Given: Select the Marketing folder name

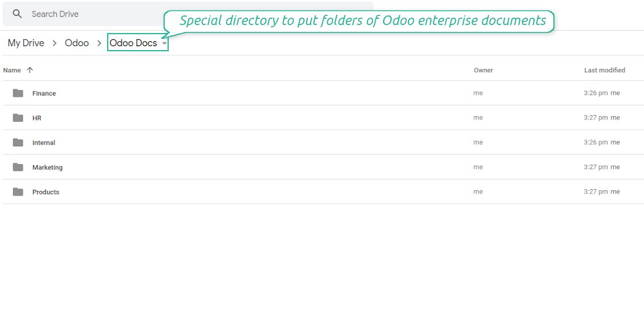Looking at the screenshot, I should pyautogui.click(x=47, y=167).
